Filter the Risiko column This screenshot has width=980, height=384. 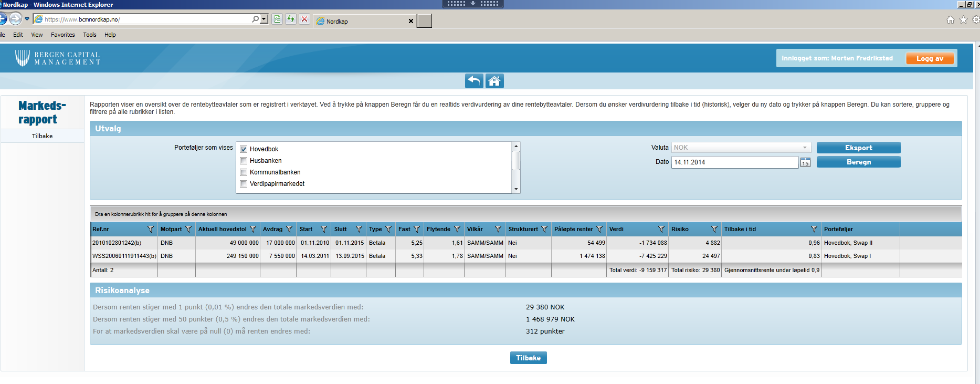714,229
